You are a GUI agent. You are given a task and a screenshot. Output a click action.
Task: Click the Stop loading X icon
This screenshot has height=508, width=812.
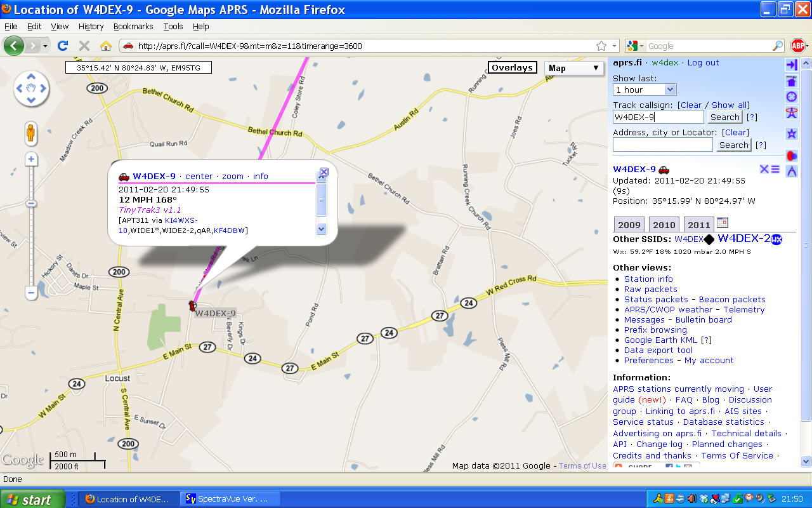(84, 46)
